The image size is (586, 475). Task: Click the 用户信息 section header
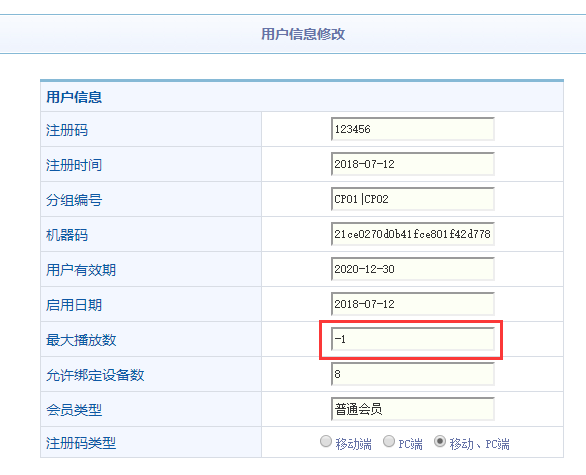[74, 97]
